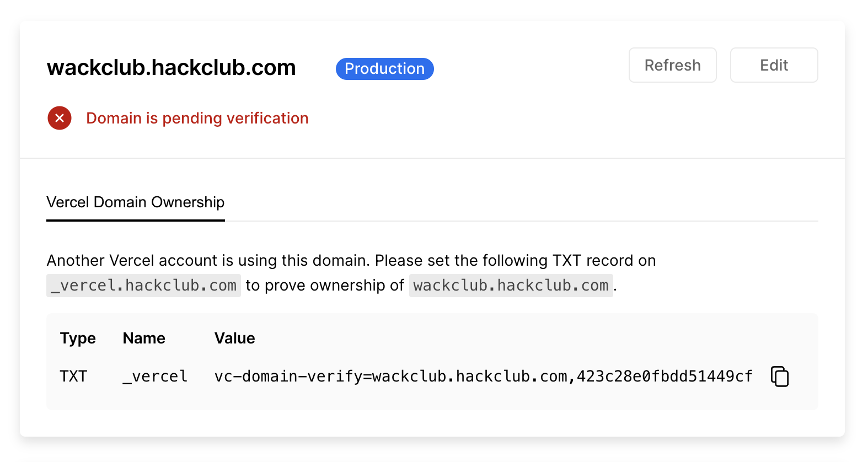Click the Type column header
Viewport: 868px width, 462px height.
[x=78, y=338]
